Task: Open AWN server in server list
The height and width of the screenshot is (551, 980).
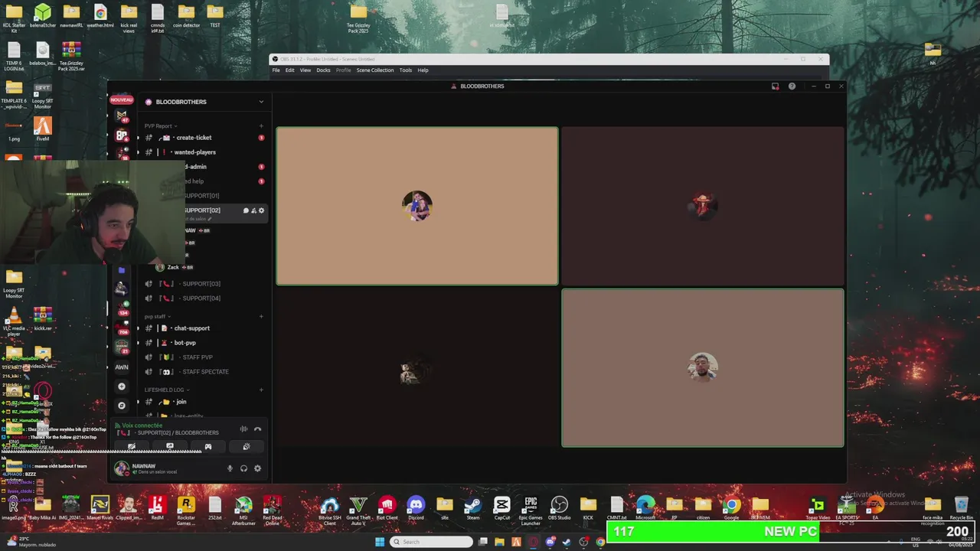Action: 122,367
